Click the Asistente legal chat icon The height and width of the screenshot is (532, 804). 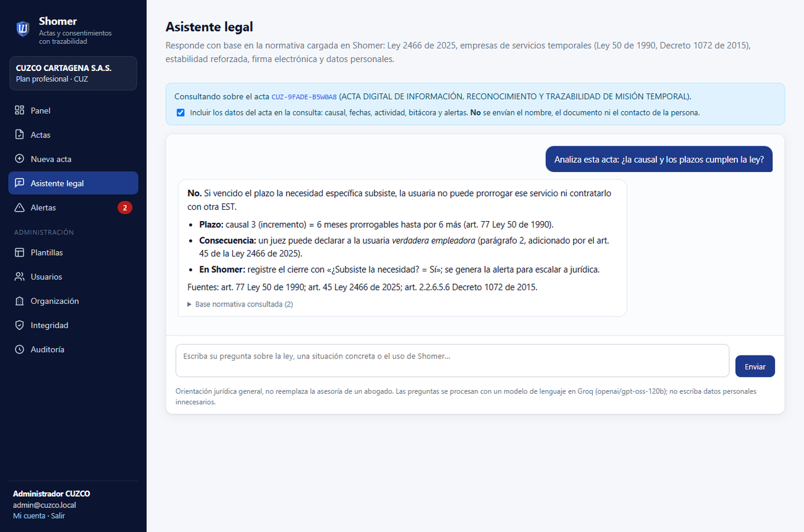(x=19, y=183)
